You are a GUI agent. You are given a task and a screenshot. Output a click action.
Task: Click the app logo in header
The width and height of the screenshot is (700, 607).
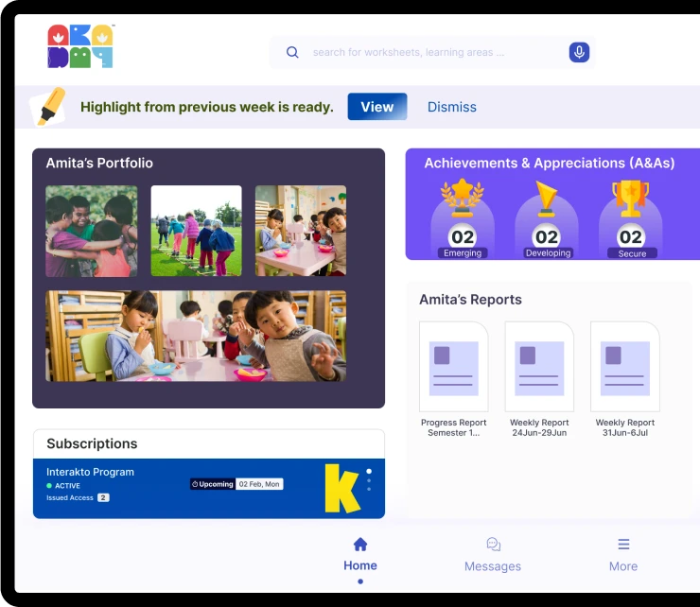80,46
